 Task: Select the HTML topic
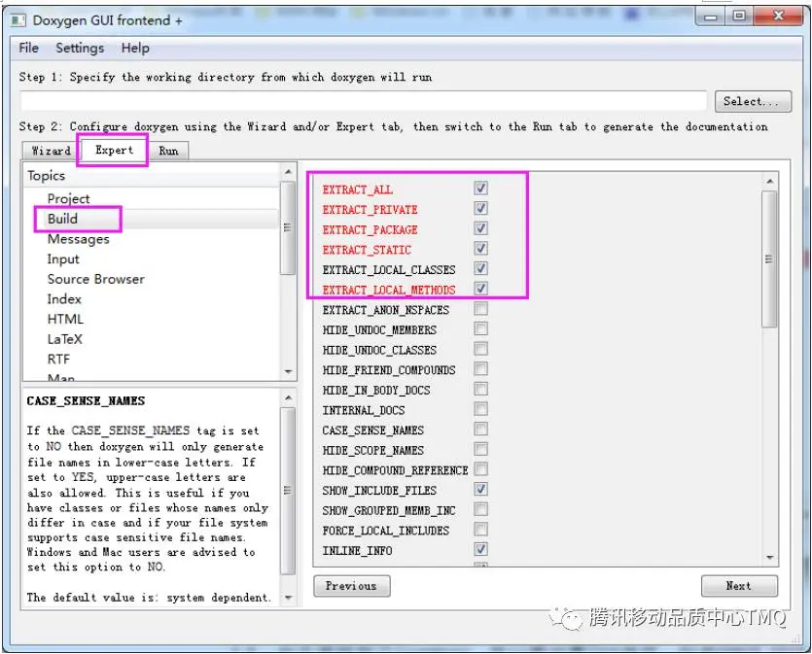[65, 320]
